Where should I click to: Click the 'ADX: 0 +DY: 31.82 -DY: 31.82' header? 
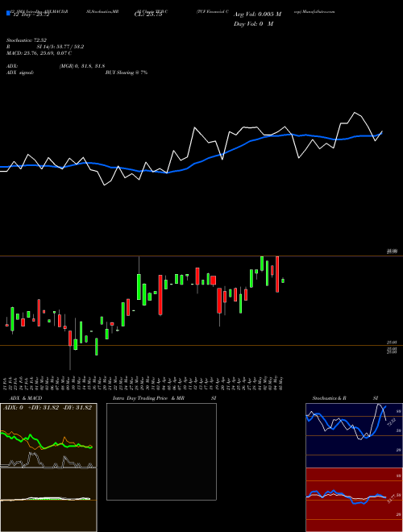[x=48, y=408]
